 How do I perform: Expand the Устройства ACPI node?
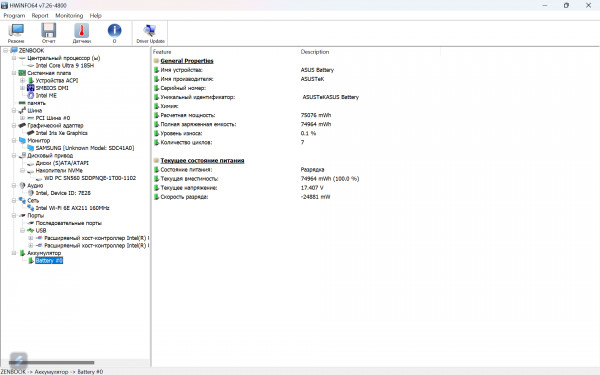23,80
